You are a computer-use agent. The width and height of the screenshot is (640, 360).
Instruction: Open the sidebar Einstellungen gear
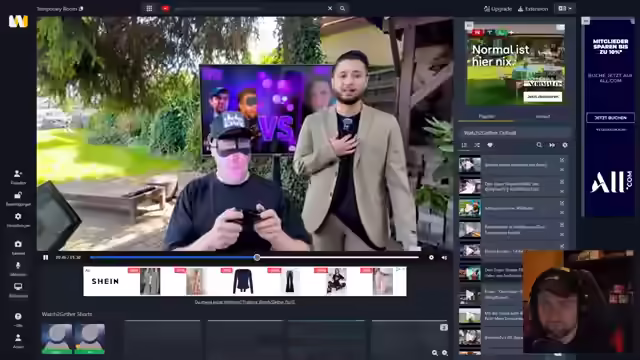click(18, 217)
